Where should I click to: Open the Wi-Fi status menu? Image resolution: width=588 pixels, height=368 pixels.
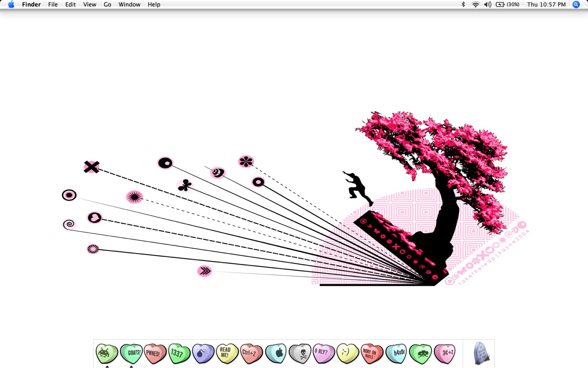pos(475,4)
